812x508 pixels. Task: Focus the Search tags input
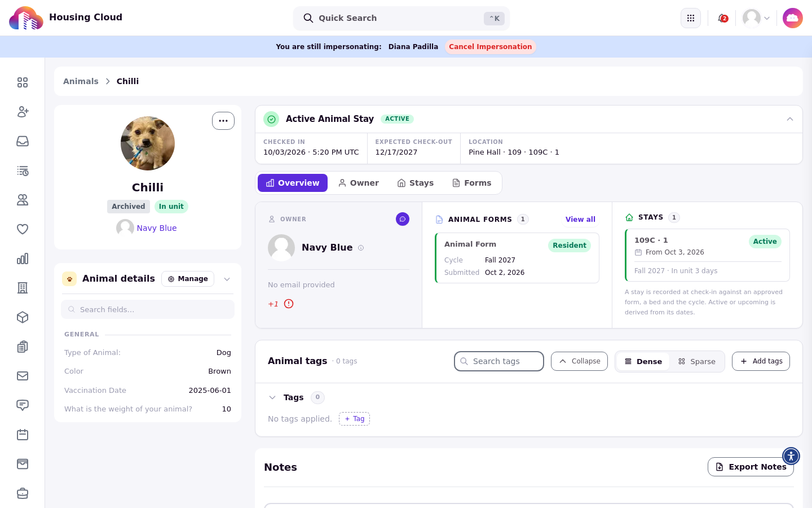click(x=499, y=361)
